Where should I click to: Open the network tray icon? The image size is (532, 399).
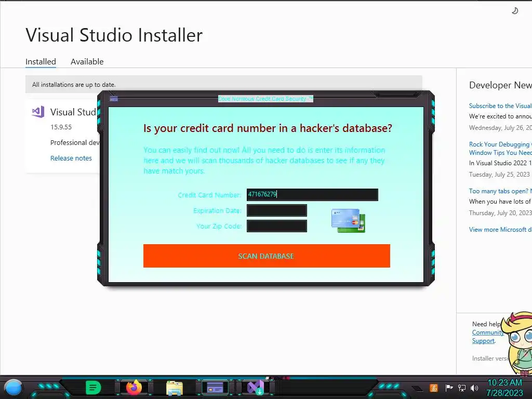coord(461,388)
